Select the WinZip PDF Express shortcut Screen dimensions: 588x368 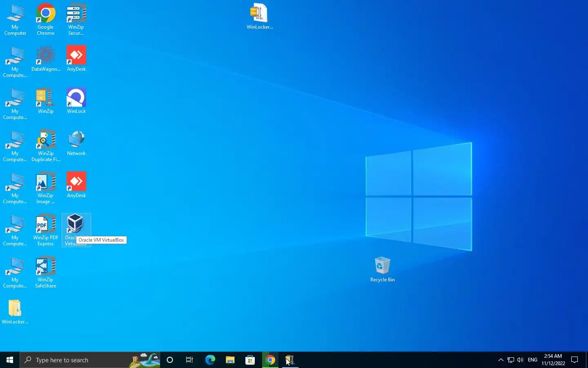click(x=46, y=230)
